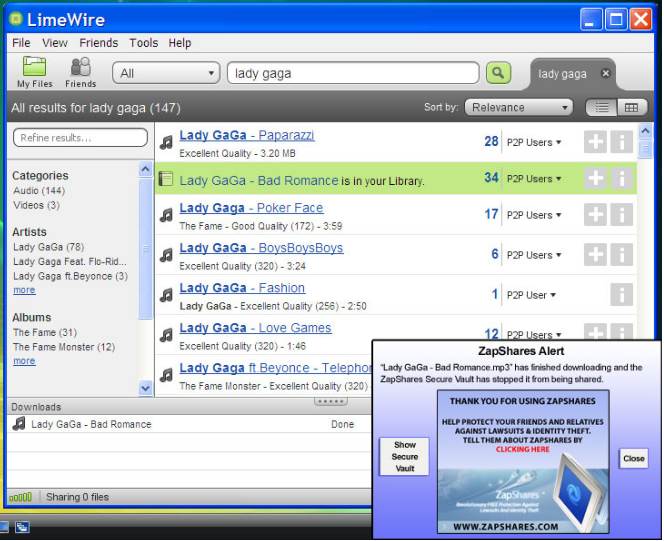Click the green search magnifier button
The width and height of the screenshot is (664, 541).
[x=497, y=73]
